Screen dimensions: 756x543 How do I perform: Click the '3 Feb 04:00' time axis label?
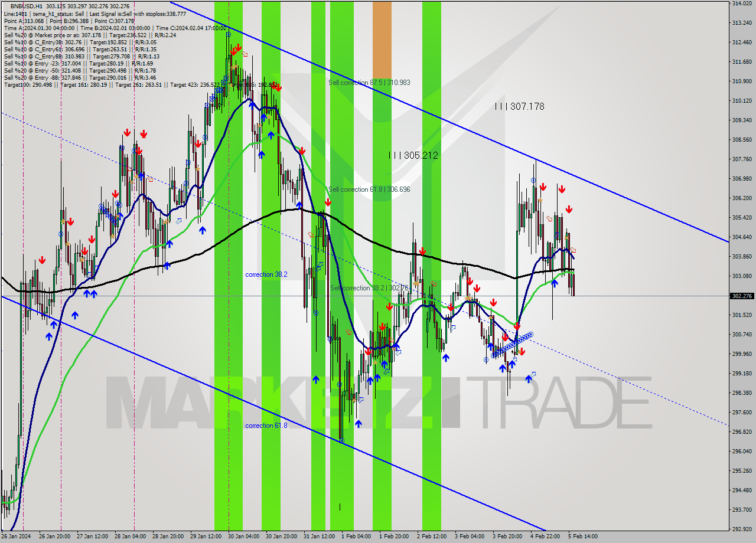click(x=470, y=537)
